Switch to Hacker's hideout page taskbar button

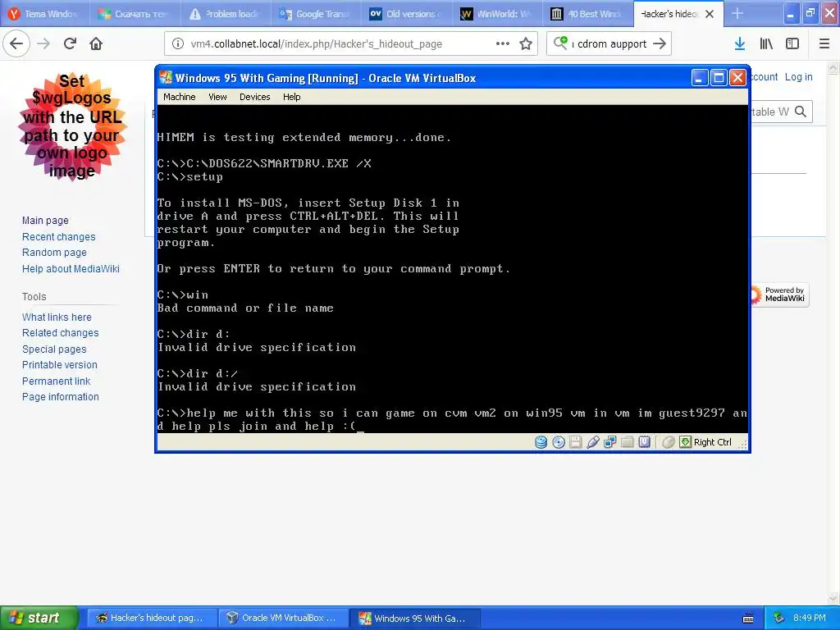[x=152, y=619]
